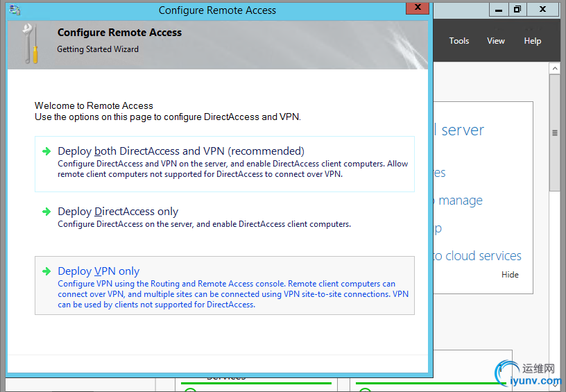Click the cloud services link in Server Manager
This screenshot has width=566, height=392.
tap(477, 255)
